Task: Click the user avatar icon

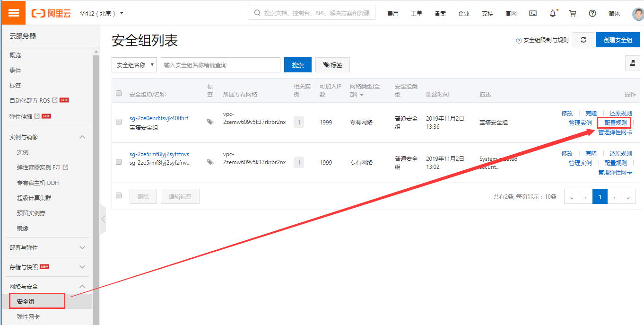Action: [637, 14]
